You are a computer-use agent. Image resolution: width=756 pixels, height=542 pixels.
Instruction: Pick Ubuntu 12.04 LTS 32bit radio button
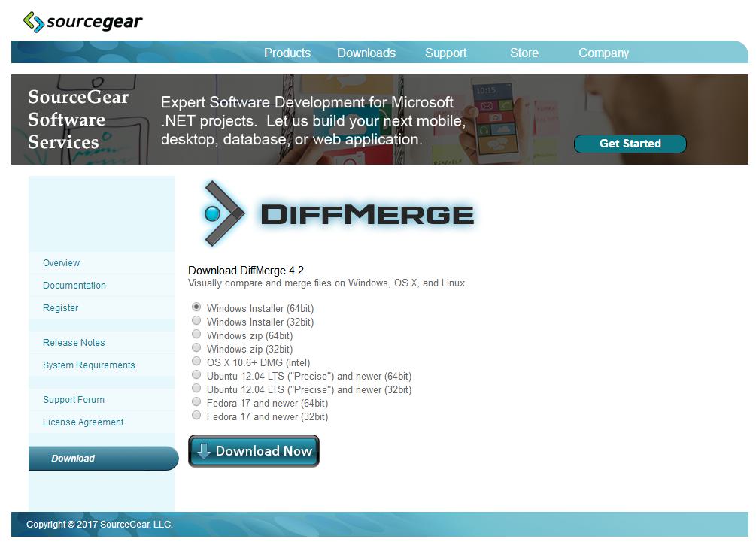tap(196, 388)
